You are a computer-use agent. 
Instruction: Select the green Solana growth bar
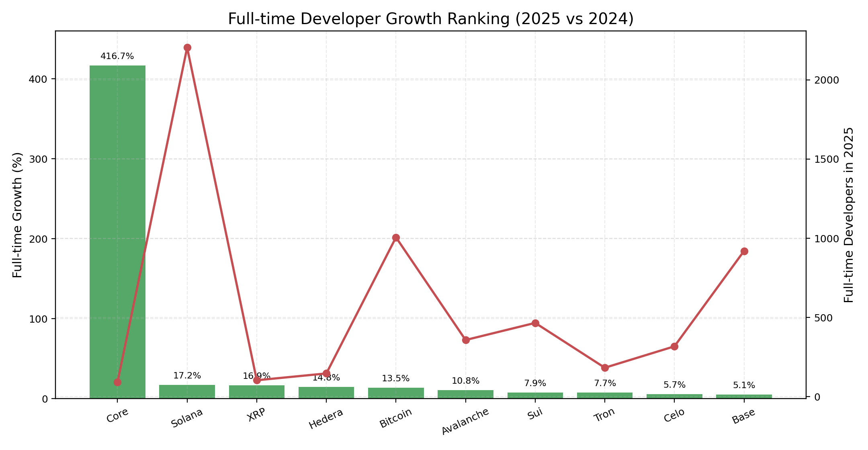pos(187,392)
